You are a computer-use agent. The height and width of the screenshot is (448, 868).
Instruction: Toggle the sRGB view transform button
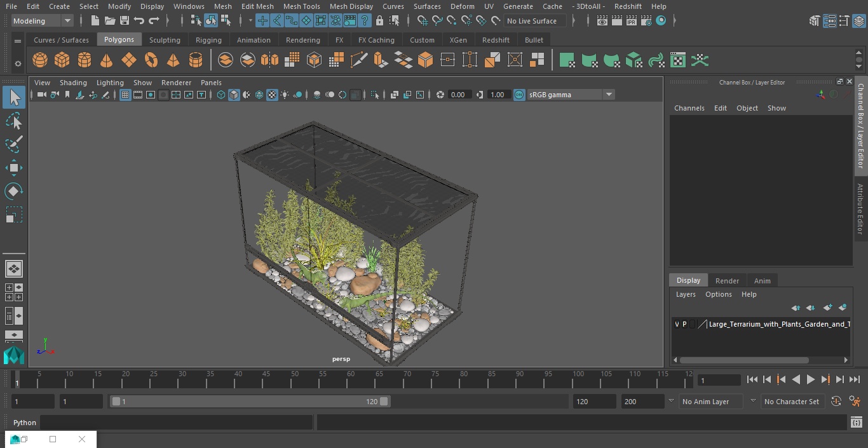pyautogui.click(x=519, y=95)
